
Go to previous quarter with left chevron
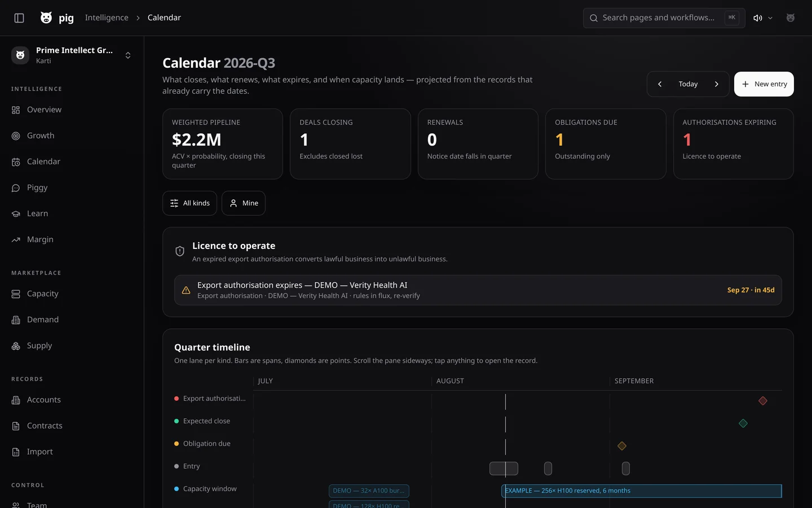tap(660, 84)
